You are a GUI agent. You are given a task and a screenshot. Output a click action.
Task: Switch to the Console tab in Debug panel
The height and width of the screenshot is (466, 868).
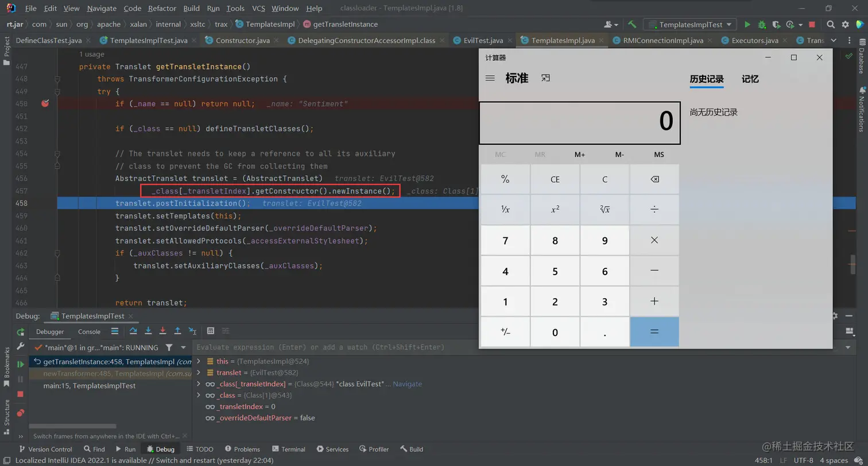click(x=89, y=332)
